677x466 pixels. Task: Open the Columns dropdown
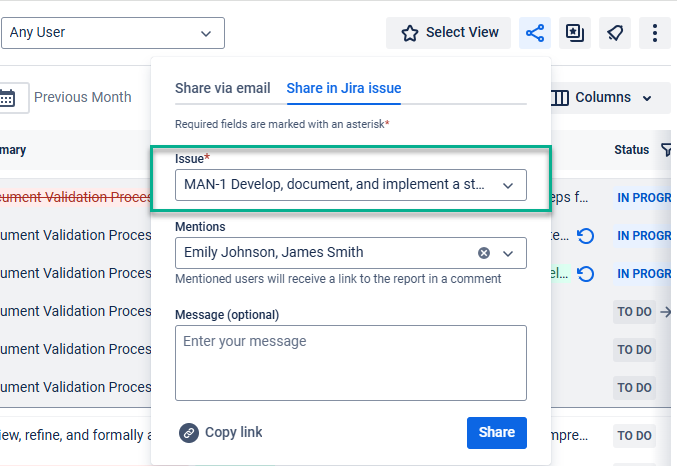(602, 97)
